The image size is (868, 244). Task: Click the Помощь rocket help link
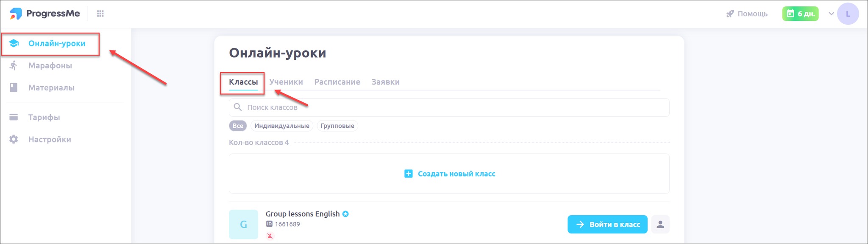747,14
